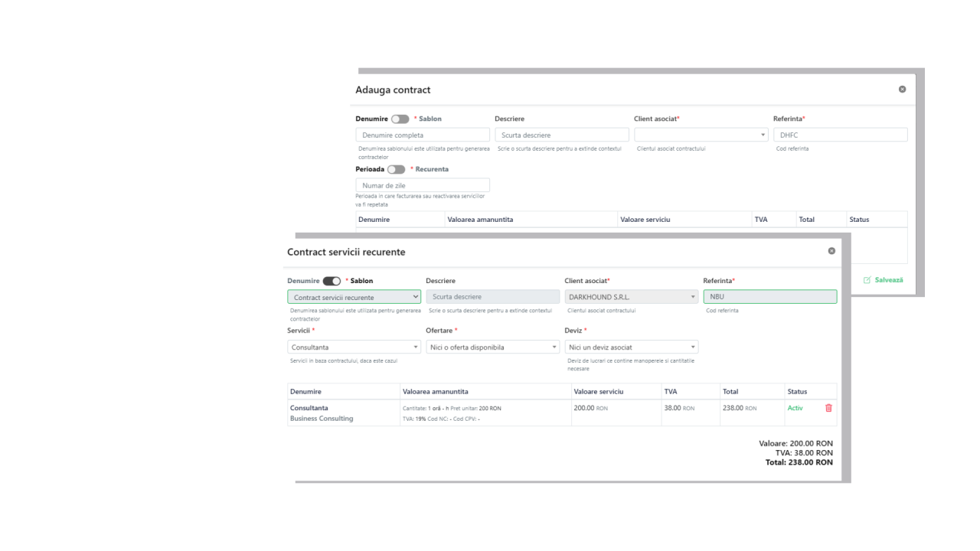Toggle off the Sablon switch in recurring contract
This screenshot has height=551, width=980.
[x=332, y=281]
